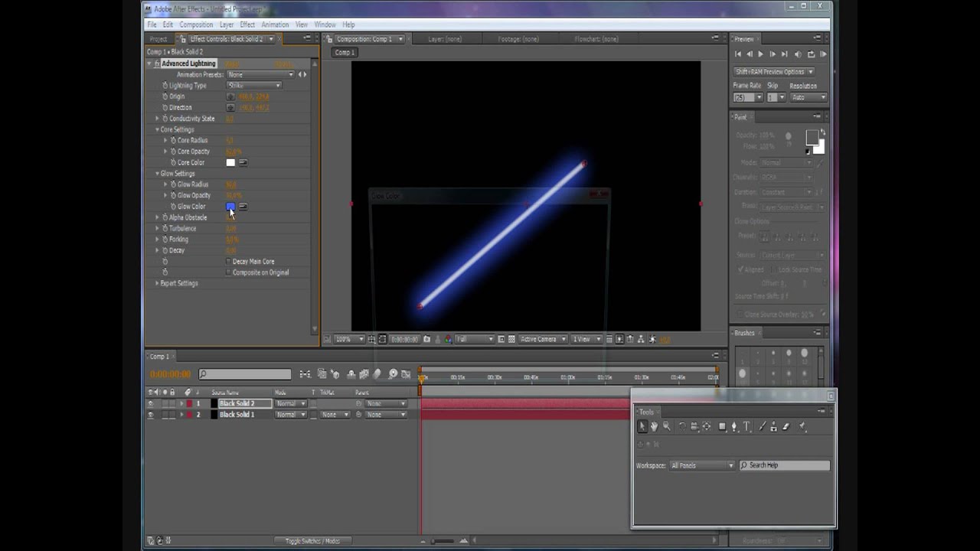Click the timeline current time 0:00:00:00
980x551 pixels.
click(x=170, y=374)
